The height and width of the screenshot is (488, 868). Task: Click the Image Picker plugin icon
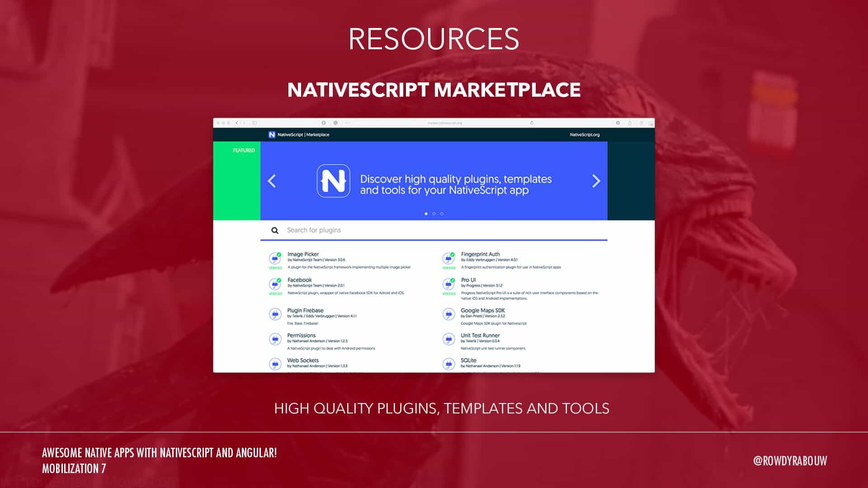coord(275,258)
